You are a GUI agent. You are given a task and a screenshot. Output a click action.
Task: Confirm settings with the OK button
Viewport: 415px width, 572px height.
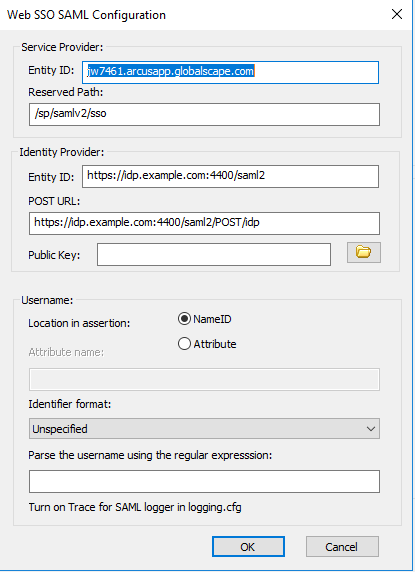tap(248, 546)
